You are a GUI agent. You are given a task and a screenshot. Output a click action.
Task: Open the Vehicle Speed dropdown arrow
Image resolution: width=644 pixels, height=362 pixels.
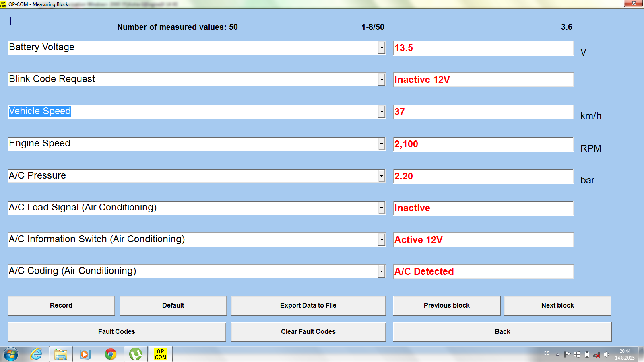pyautogui.click(x=382, y=112)
